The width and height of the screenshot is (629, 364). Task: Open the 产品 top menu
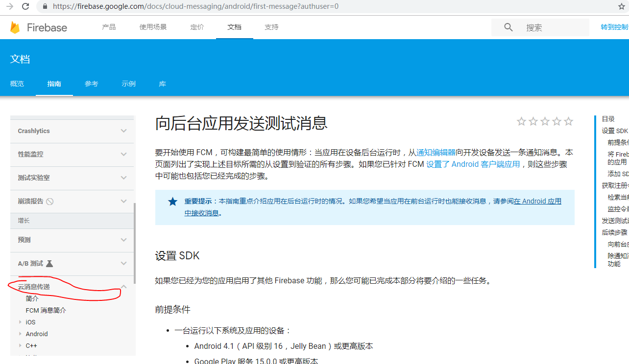[x=109, y=27]
